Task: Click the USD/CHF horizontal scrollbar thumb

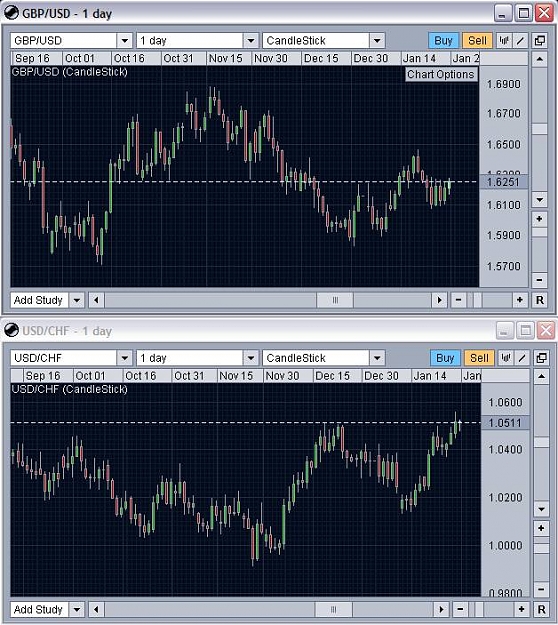Action: pyautogui.click(x=334, y=609)
